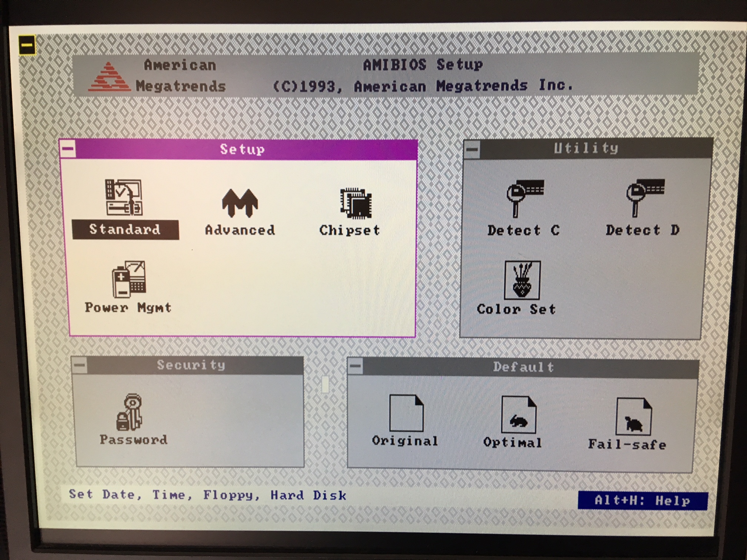Load Original defaults document icon
Viewport: 747px width, 560px height.
[406, 413]
